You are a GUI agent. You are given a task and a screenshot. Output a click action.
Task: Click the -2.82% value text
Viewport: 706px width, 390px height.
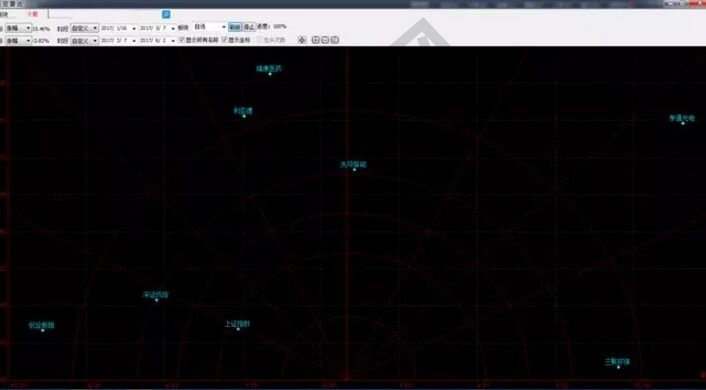41,41
